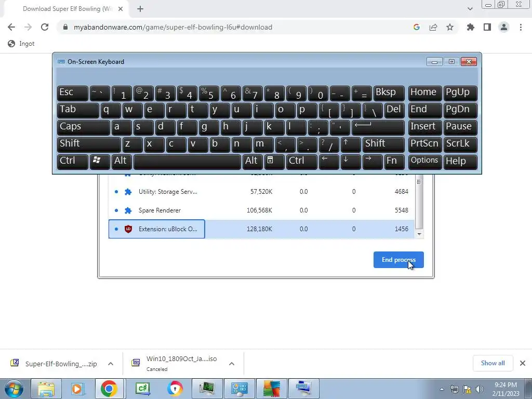532x399 pixels.
Task: Click the task manager scroll down arrow
Action: click(x=419, y=234)
